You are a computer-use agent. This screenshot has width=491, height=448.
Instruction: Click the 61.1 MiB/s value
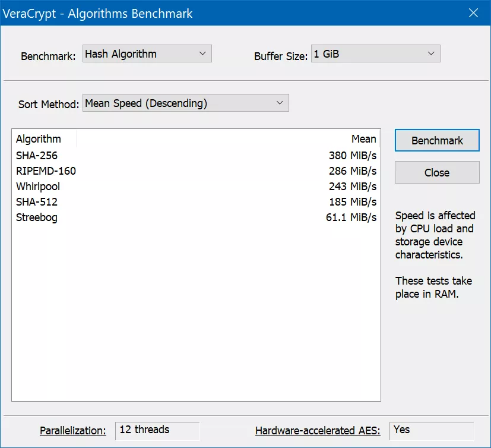[351, 217]
